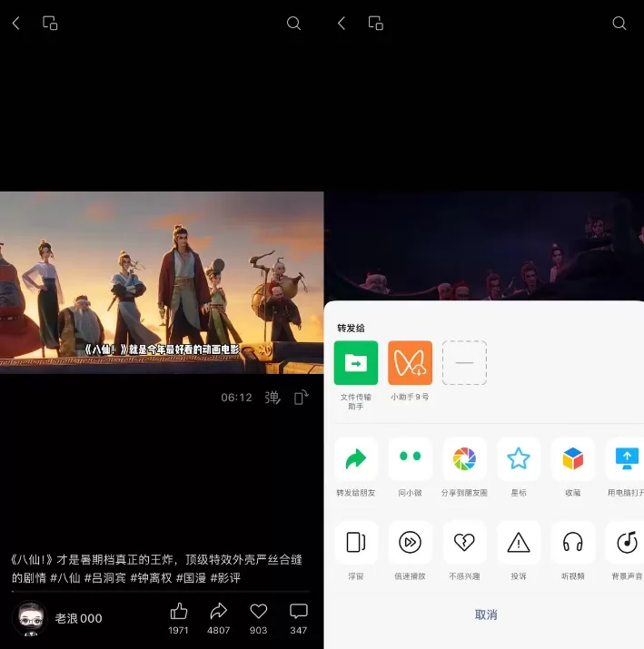This screenshot has width=644, height=649.
Task: Rotate video to fullscreen landscape
Action: click(301, 398)
